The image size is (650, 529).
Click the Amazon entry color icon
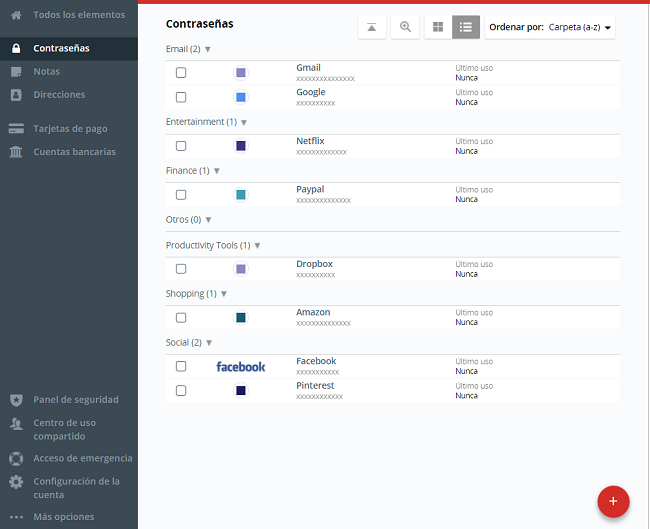[x=241, y=318]
